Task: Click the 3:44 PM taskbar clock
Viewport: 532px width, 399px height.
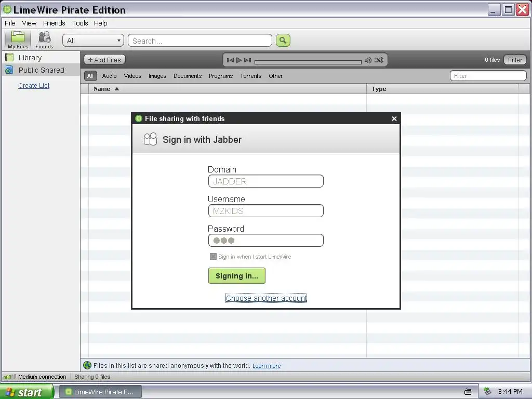Action: [x=510, y=392]
